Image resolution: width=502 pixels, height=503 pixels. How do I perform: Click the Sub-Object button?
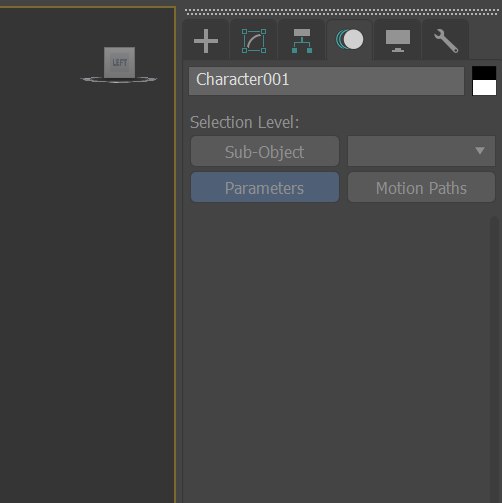pos(265,151)
